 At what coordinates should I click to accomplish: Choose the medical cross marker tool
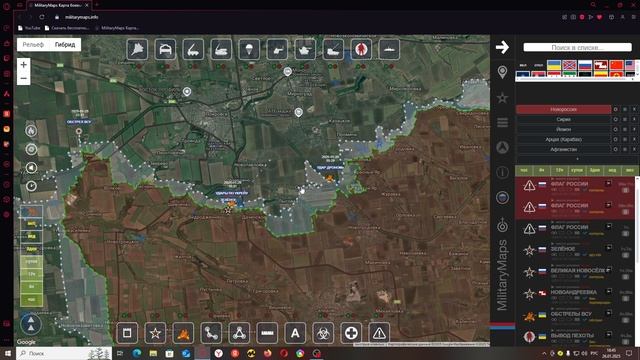pyautogui.click(x=351, y=333)
